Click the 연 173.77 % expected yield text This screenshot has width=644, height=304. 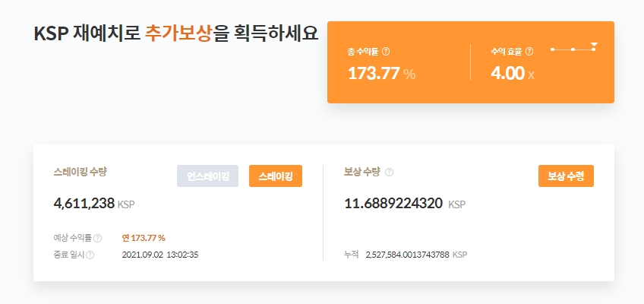(x=144, y=238)
